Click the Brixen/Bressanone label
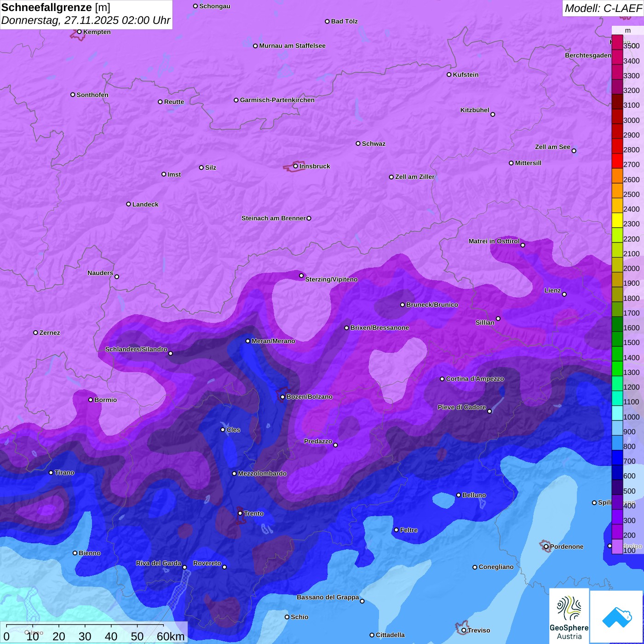The image size is (644, 644). pos(380,328)
